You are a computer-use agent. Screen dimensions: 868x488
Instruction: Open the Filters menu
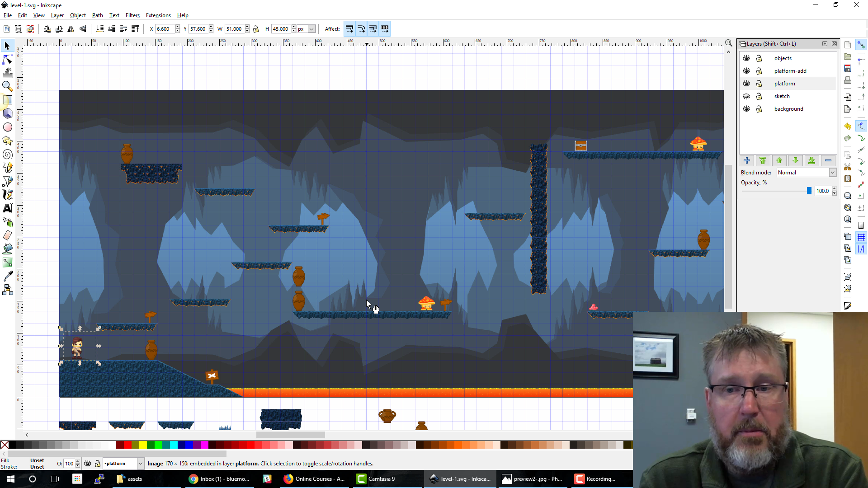tap(132, 15)
